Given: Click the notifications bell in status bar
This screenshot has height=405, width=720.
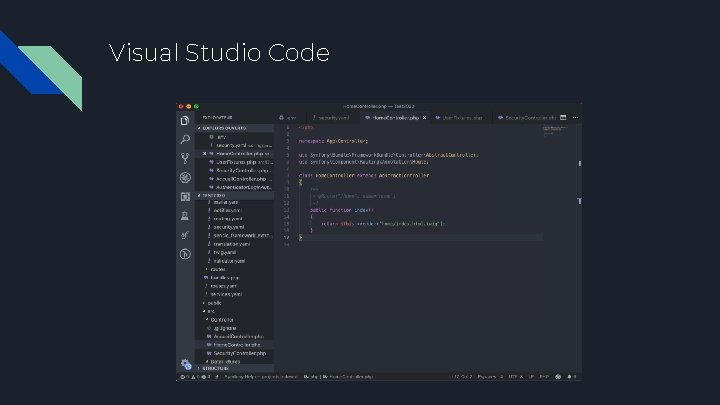Looking at the screenshot, I should coord(569,377).
